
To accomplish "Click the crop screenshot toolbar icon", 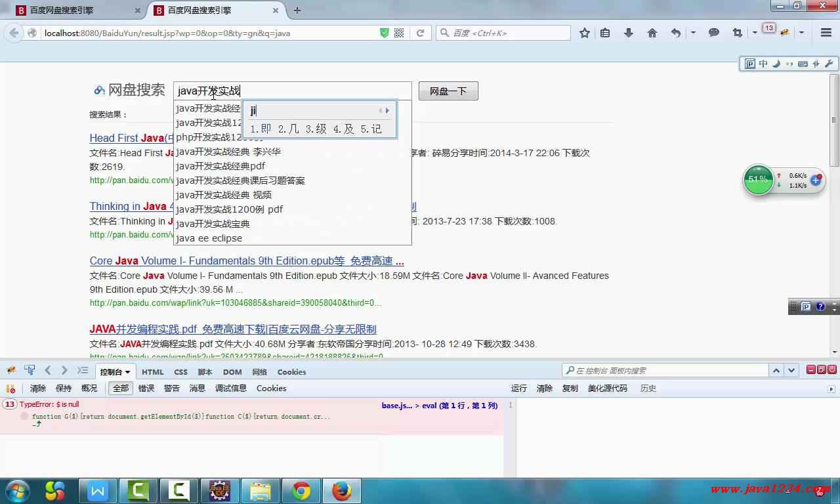I will point(737,33).
